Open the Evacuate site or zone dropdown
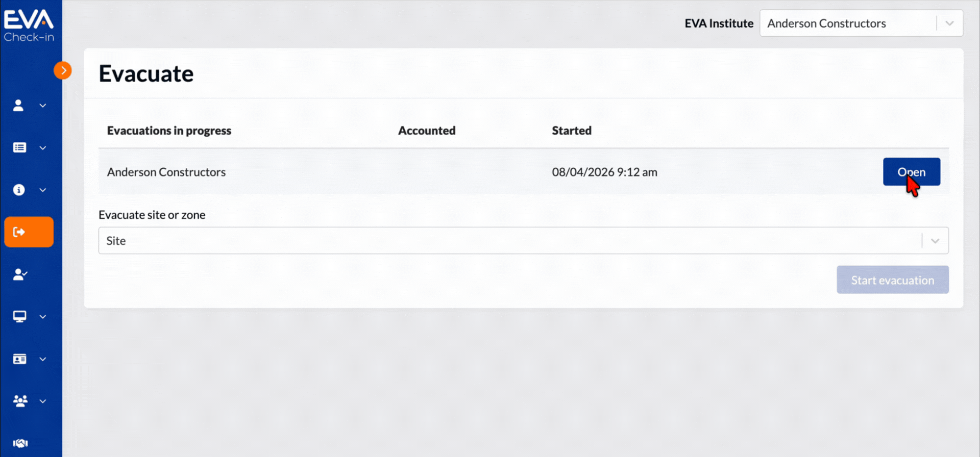The image size is (980, 457). pos(524,240)
